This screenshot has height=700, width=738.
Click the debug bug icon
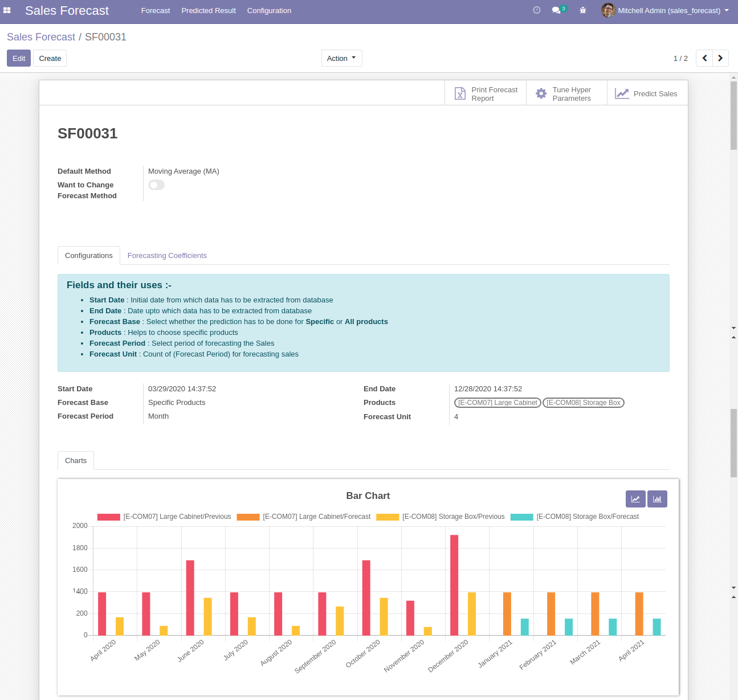pos(582,10)
